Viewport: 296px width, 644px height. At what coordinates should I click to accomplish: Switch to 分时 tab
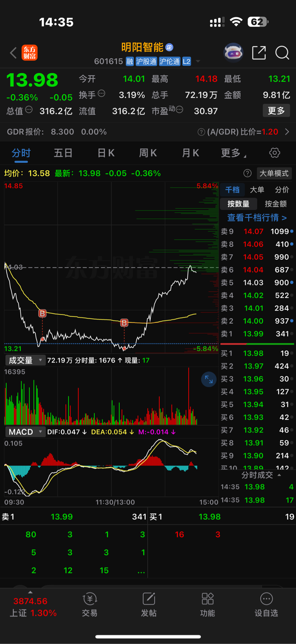coord(21,153)
